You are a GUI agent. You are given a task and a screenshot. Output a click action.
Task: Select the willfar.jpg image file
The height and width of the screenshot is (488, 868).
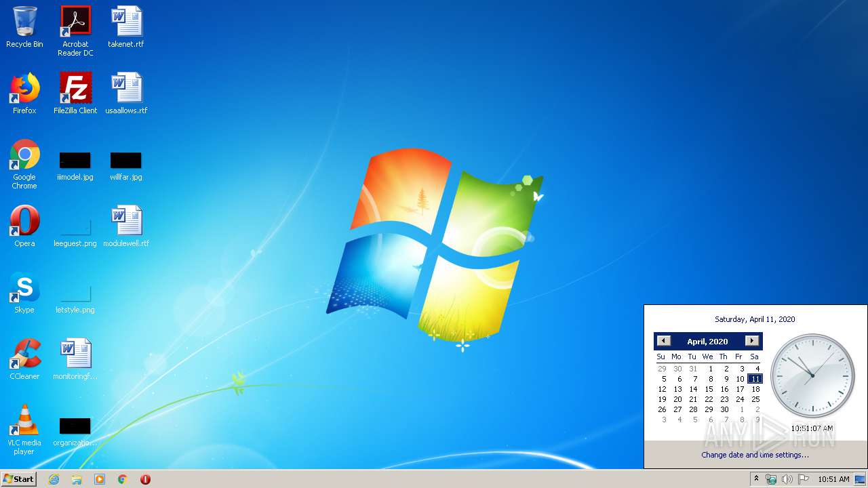[x=126, y=166]
